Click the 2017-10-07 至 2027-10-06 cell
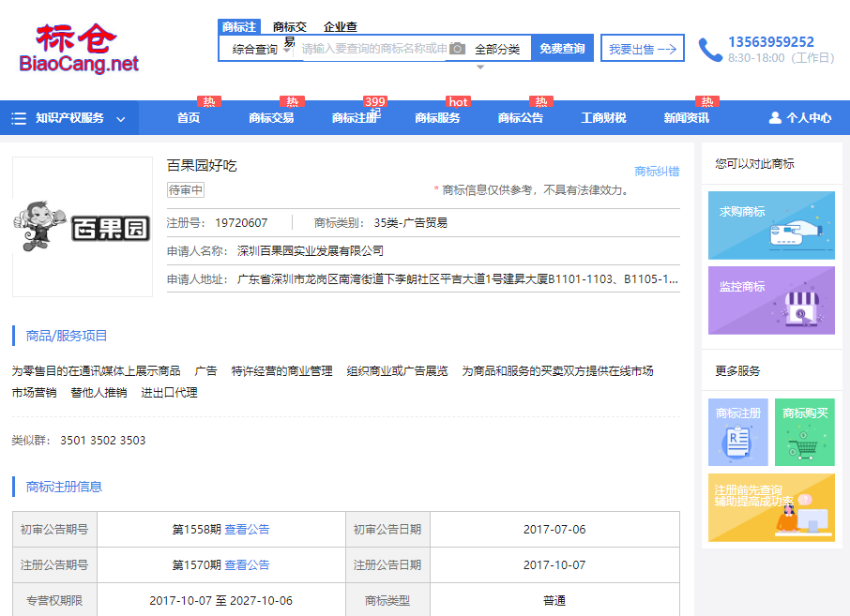The image size is (850, 616). tap(221, 601)
